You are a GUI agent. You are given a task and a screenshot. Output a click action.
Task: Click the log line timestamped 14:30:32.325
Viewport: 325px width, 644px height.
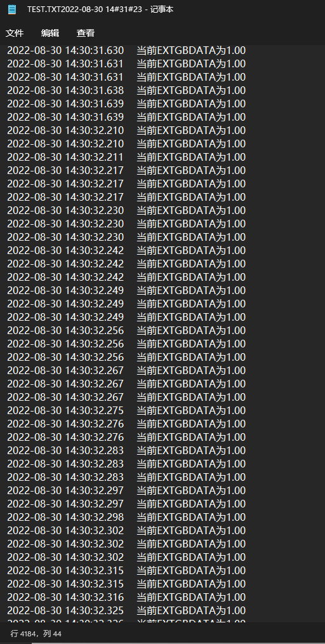[126, 610]
